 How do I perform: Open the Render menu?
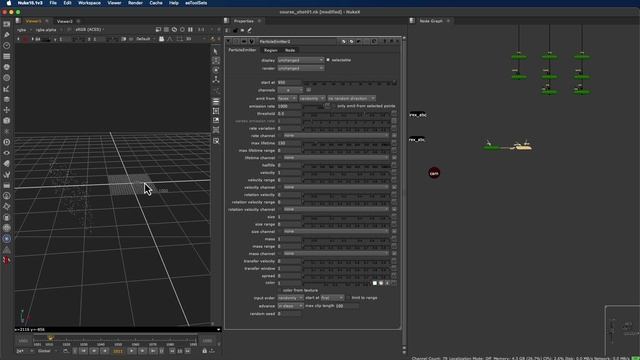(x=136, y=3)
